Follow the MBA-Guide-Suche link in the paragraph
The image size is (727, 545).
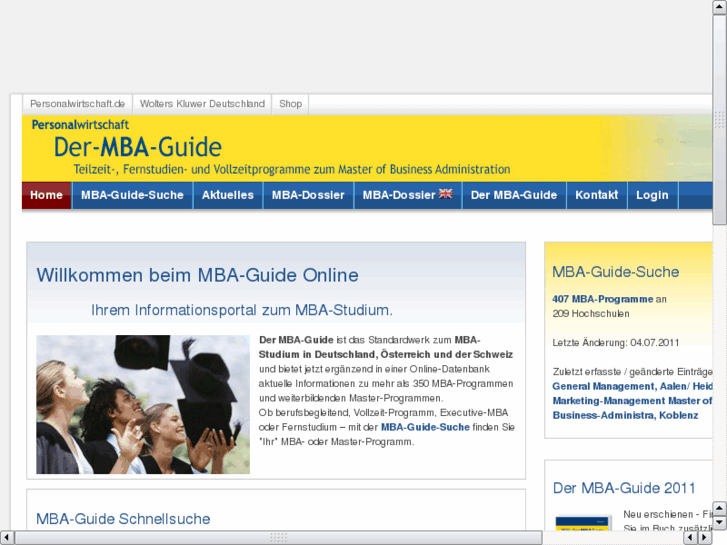425,427
